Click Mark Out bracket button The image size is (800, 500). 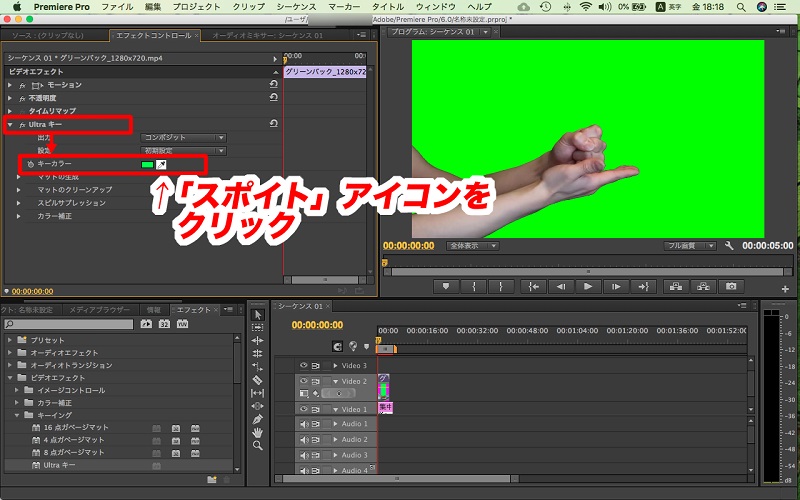click(501, 287)
